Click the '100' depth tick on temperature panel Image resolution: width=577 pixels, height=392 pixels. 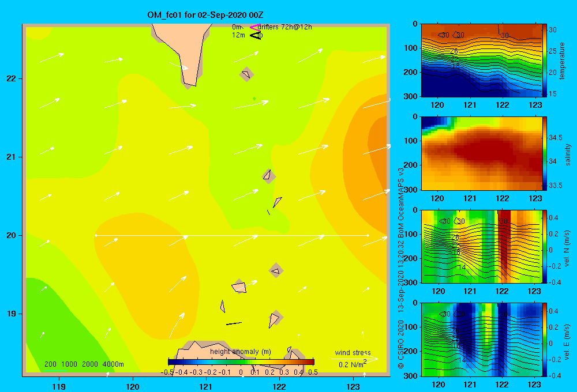pyautogui.click(x=411, y=48)
